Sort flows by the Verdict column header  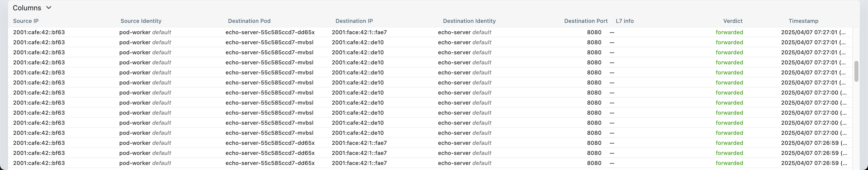[x=733, y=21]
